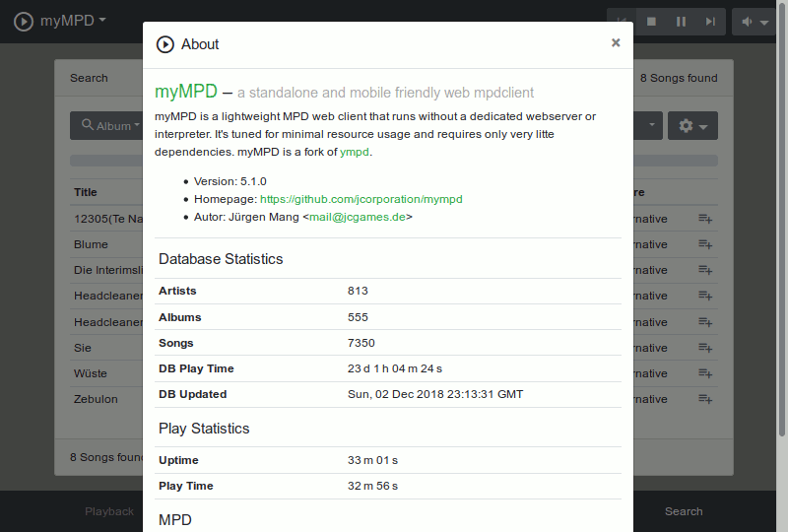Click the Play Statistics heading
This screenshot has width=788, height=532.
coord(204,429)
